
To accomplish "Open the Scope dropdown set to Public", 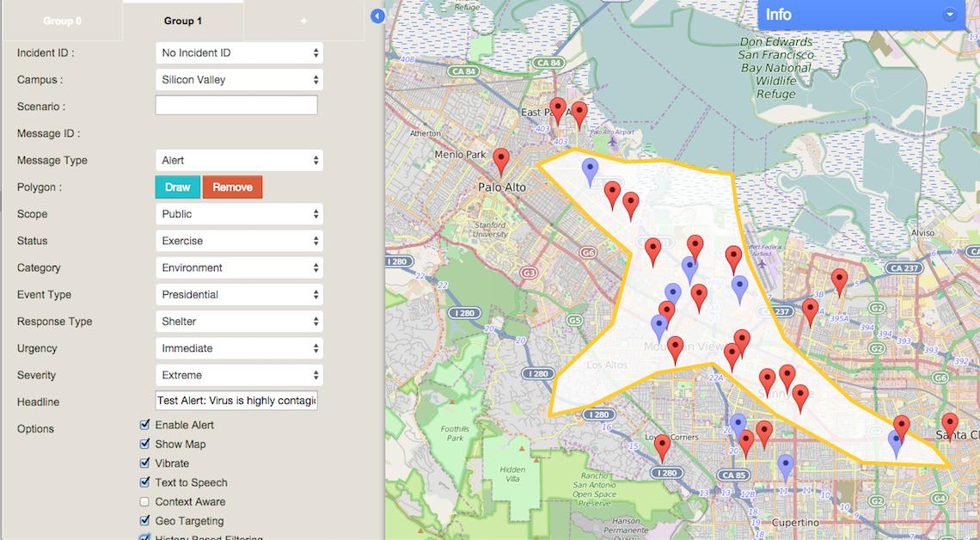I will pos(239,214).
